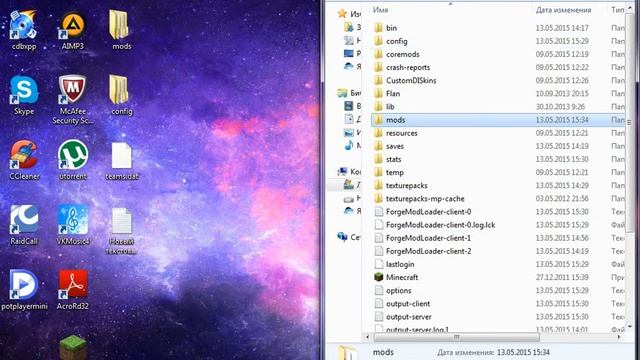Image resolution: width=640 pixels, height=360 pixels.
Task: Click the Favorites star in the navigation pane
Action: 342,14
